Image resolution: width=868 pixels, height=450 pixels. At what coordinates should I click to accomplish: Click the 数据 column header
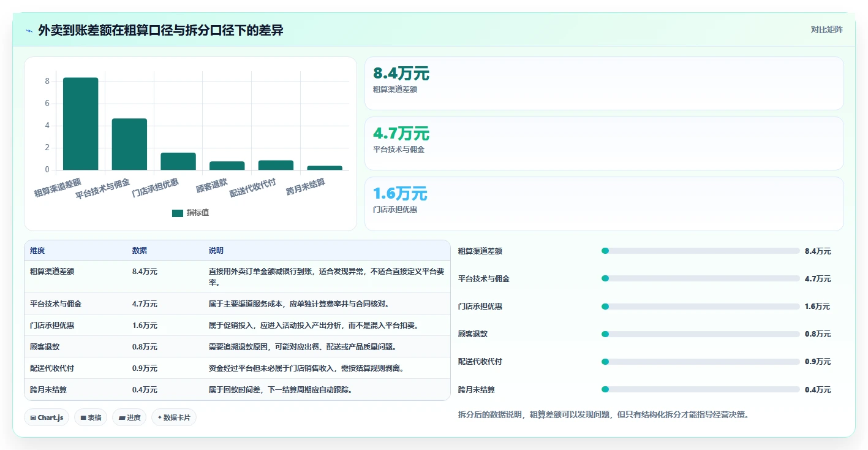pyautogui.click(x=140, y=251)
